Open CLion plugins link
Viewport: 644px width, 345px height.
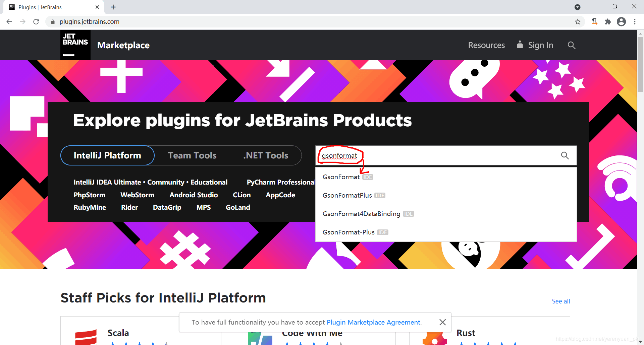(241, 195)
